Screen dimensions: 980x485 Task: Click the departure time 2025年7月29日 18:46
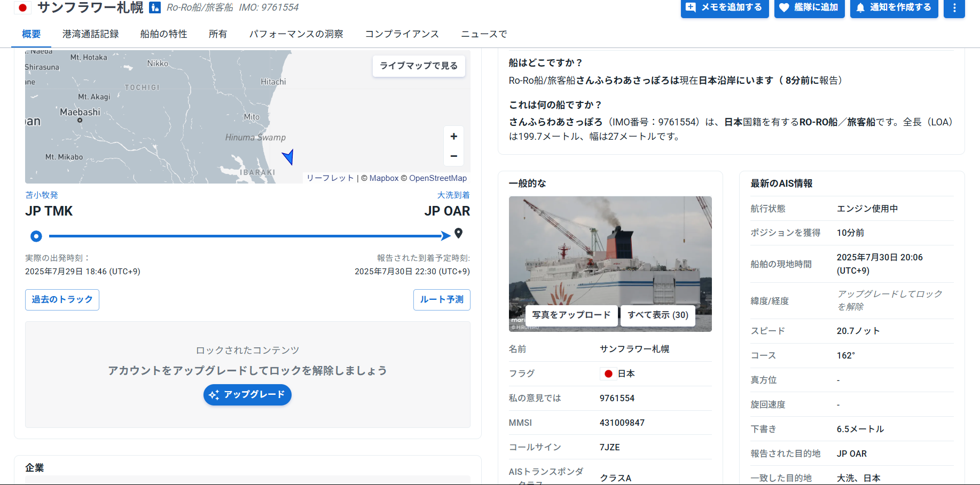[x=83, y=272]
